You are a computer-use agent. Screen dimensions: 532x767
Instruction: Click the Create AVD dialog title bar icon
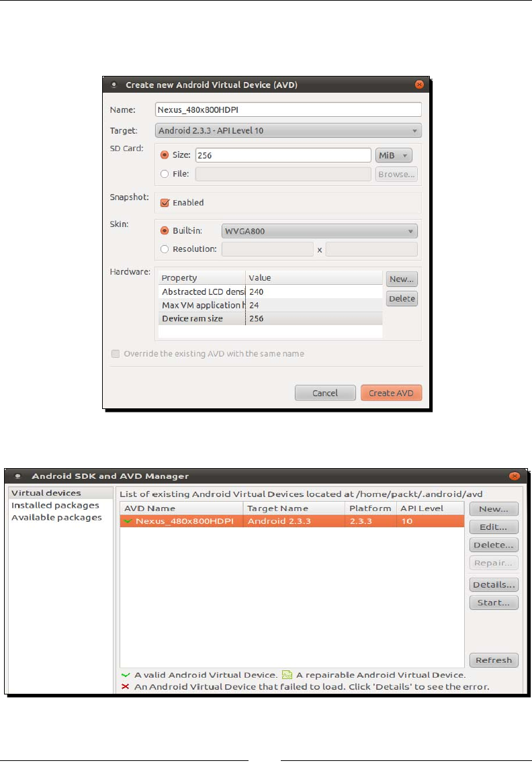pyautogui.click(x=114, y=85)
